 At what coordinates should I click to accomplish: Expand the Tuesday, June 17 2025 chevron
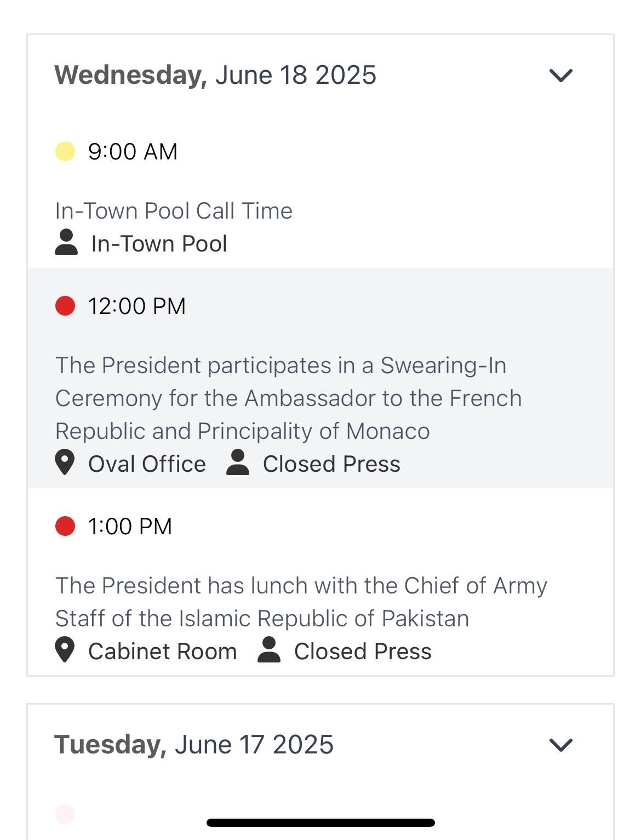[560, 745]
